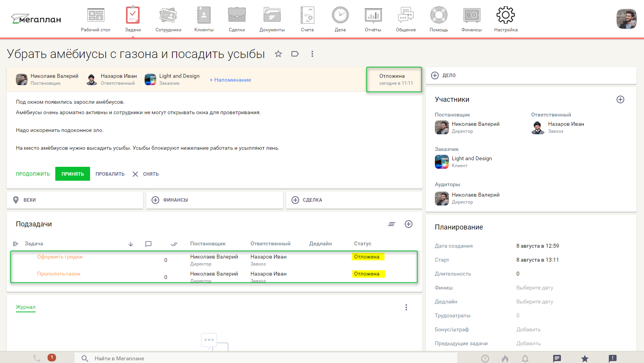Open auditor Николаев Валерий profile

(475, 195)
